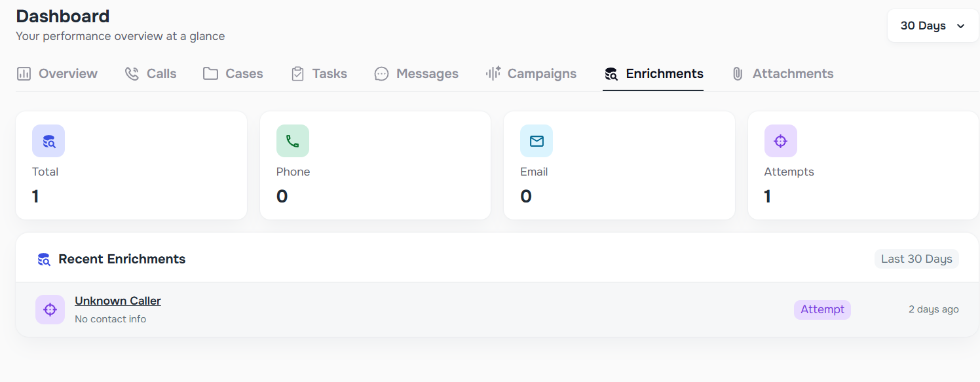
Task: Click the Recent Enrichments header icon
Action: [x=43, y=259]
